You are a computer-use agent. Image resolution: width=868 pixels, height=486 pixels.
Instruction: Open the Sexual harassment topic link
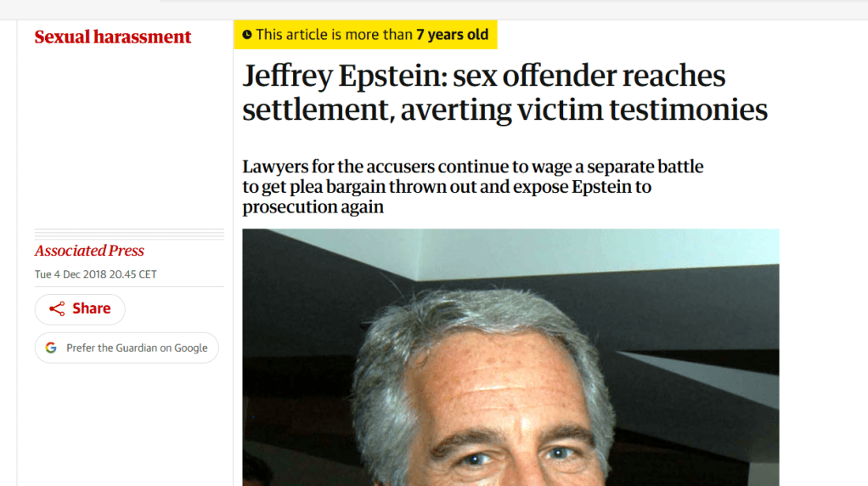(x=113, y=37)
